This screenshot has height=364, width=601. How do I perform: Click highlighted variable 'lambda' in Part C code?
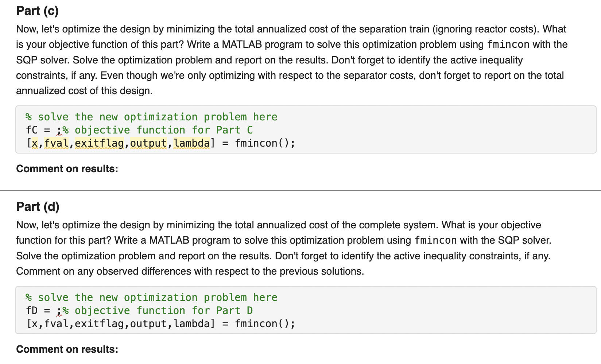pos(191,143)
